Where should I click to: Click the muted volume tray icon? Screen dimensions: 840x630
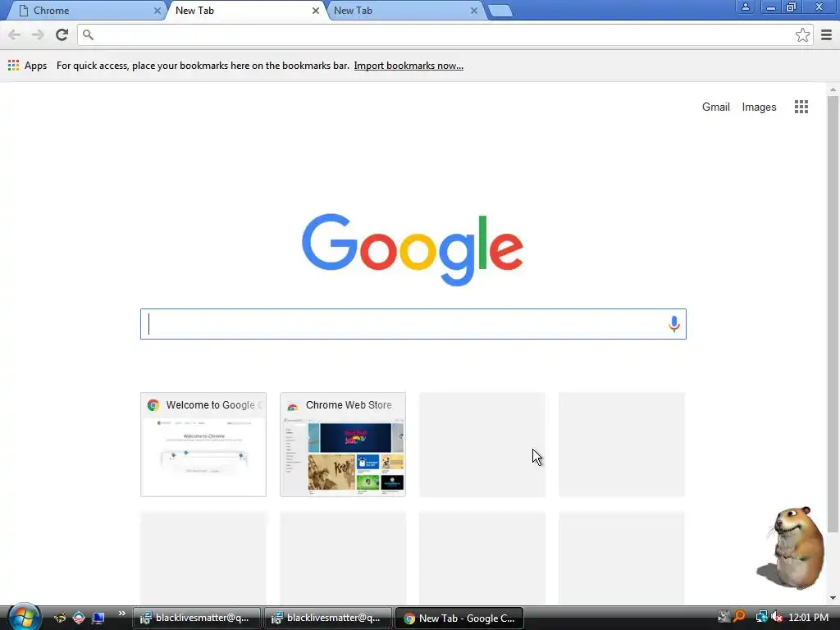(776, 617)
